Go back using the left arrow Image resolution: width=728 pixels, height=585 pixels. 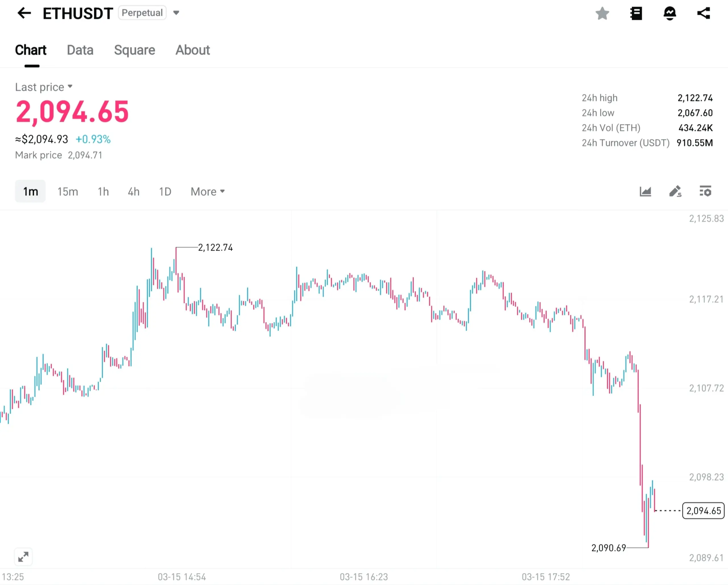coord(24,14)
